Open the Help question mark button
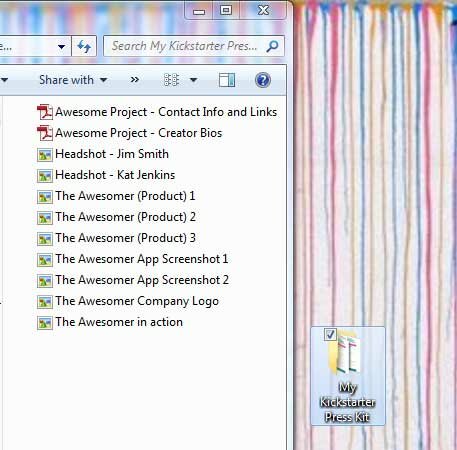The height and width of the screenshot is (450, 457). click(x=263, y=80)
